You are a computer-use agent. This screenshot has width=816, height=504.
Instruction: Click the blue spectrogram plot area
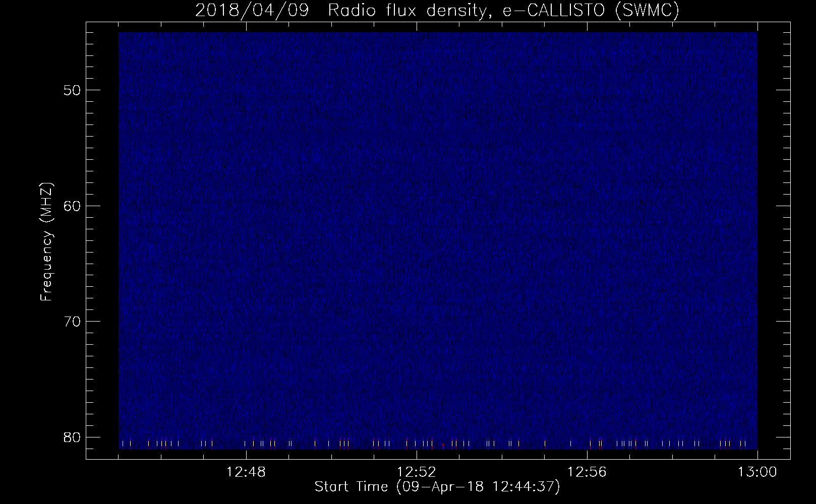click(x=438, y=240)
